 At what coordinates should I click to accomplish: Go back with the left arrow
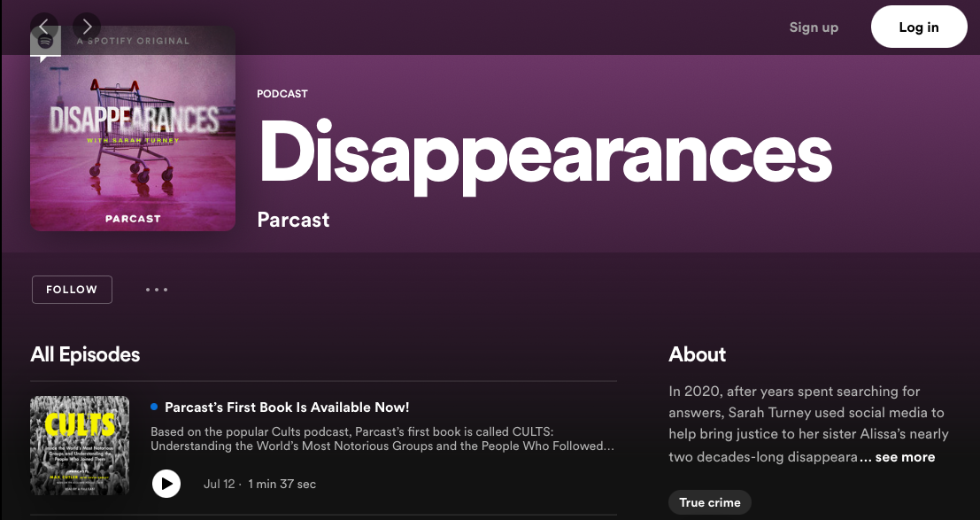tap(43, 27)
